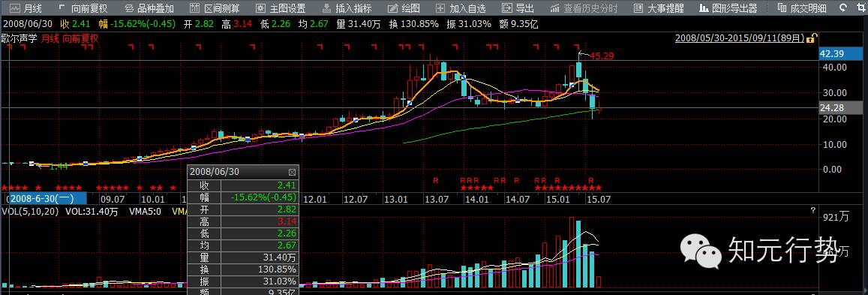The image size is (868, 295).
Task: Select the 品种叠加 overlay tool
Action: point(149,8)
